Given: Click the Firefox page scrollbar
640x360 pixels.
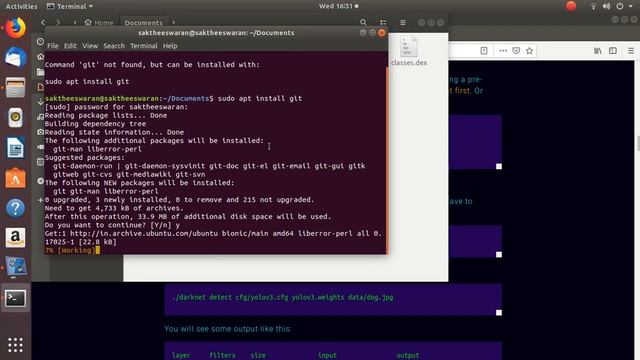Looking at the screenshot, I should (638, 144).
